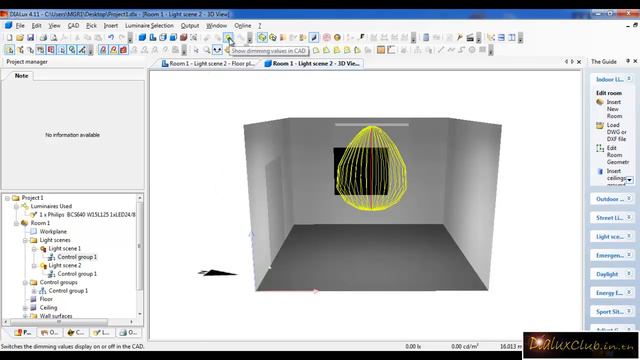Select the floor plan view icon

(153, 38)
